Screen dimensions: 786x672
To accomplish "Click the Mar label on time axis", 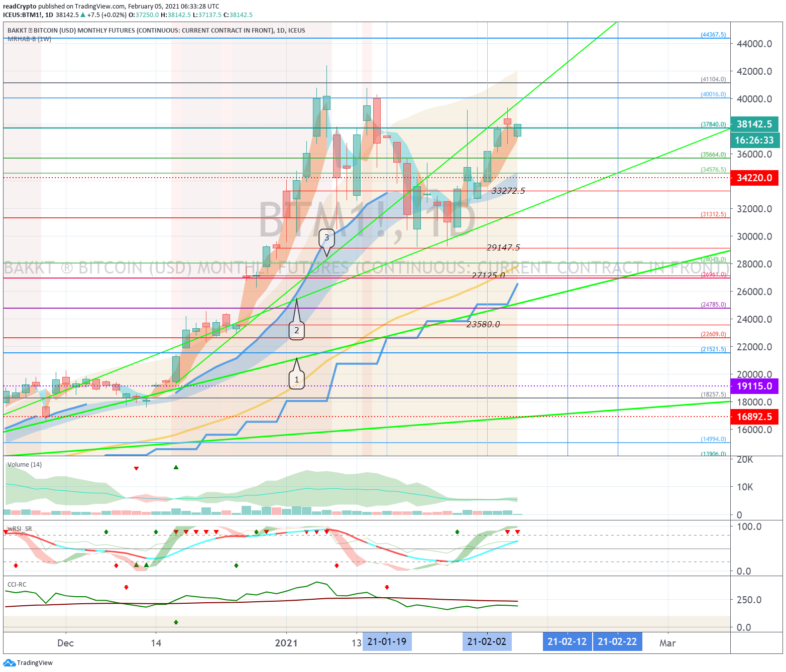I will pyautogui.click(x=667, y=643).
